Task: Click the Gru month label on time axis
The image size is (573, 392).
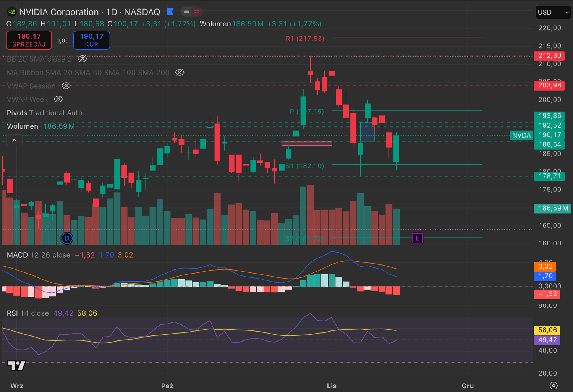Action: pyautogui.click(x=468, y=386)
